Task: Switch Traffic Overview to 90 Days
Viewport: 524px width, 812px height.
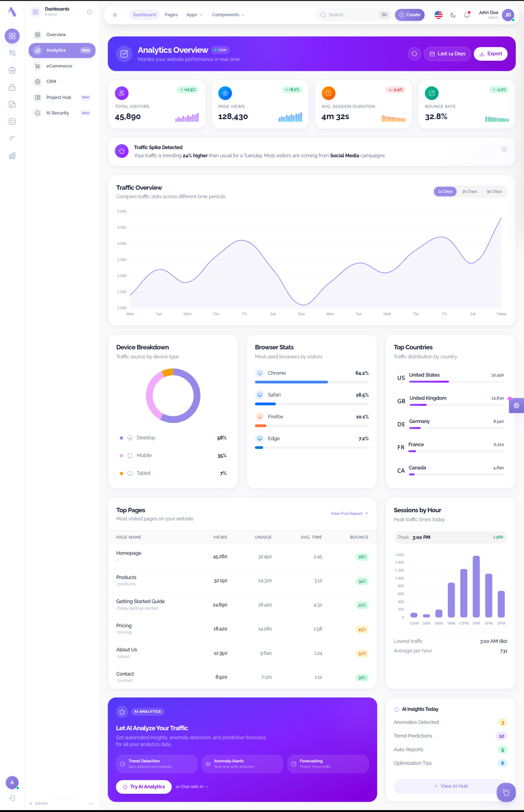Action: (x=494, y=192)
